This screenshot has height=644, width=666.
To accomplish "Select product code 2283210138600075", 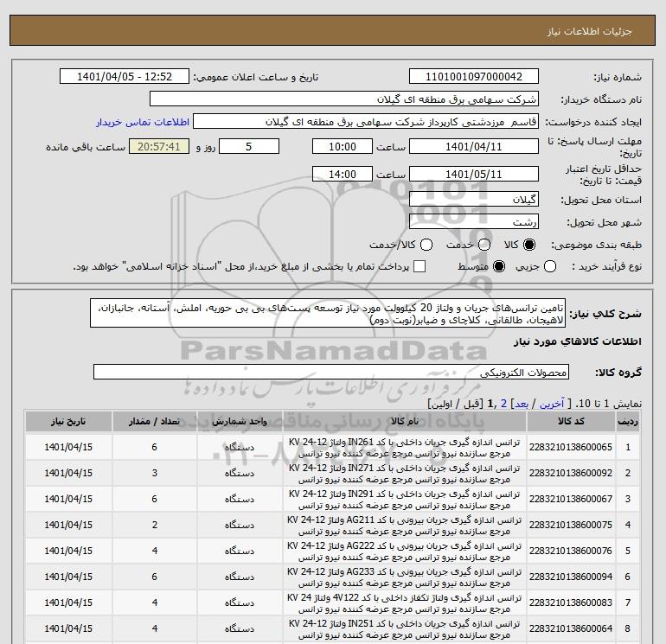I will pyautogui.click(x=571, y=525).
